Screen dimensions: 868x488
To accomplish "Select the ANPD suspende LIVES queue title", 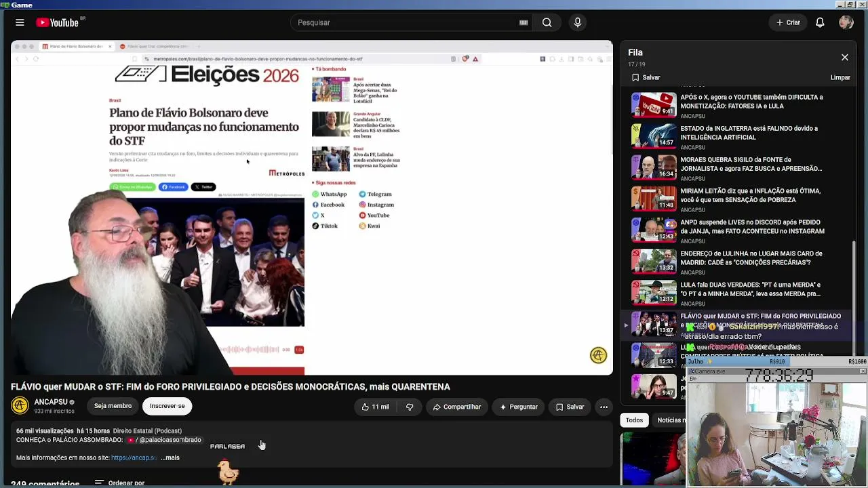I will coord(753,226).
